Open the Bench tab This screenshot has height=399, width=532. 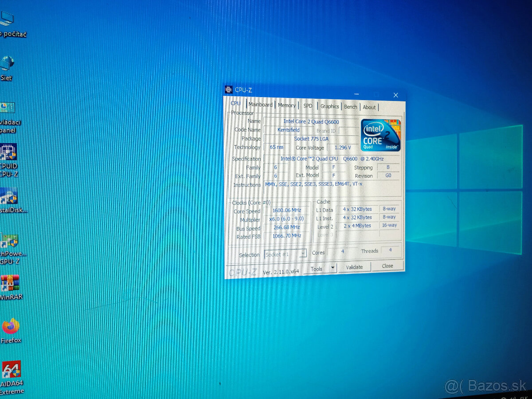[x=351, y=106]
